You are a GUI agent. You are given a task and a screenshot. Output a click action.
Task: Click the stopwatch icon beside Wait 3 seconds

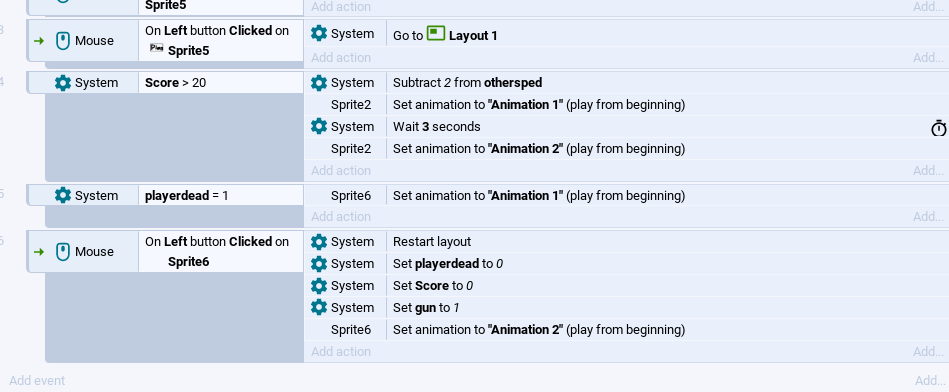[x=938, y=128]
